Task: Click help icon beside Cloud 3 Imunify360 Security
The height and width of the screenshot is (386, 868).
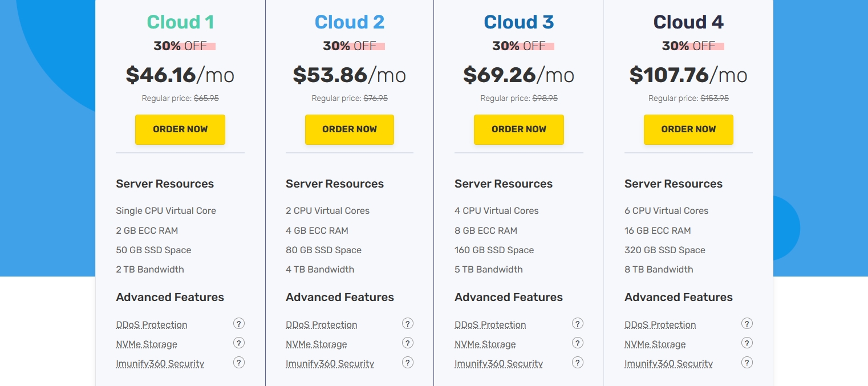Action: [x=578, y=363]
